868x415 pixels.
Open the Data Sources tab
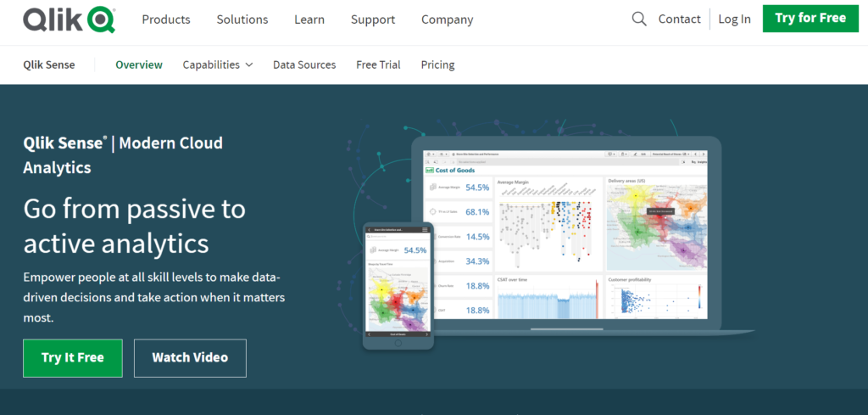coord(304,64)
